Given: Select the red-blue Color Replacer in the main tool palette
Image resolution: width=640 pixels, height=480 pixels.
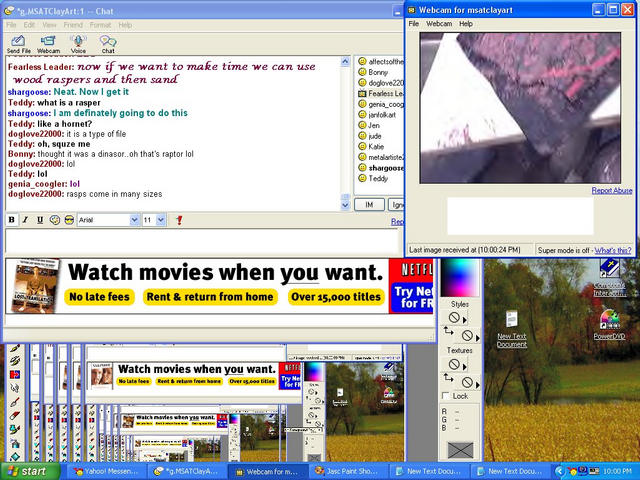Looking at the screenshot, I should pyautogui.click(x=15, y=374).
